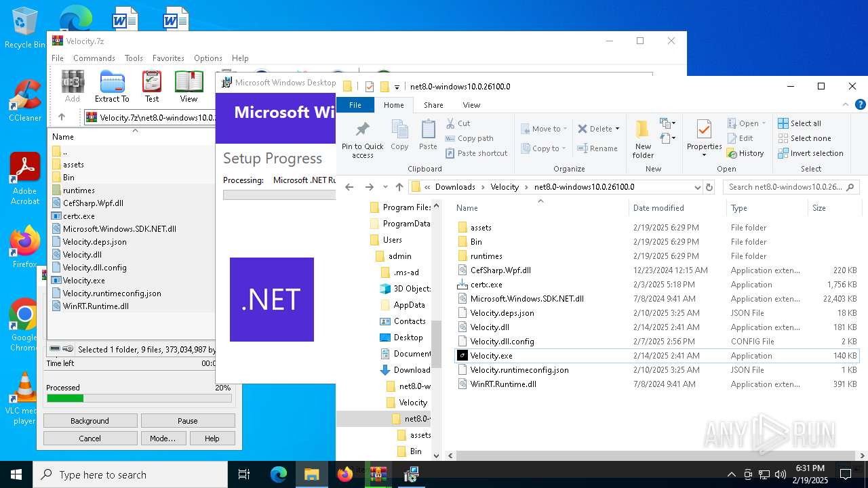Viewport: 868px width, 488px height.
Task: Click the Paste icon in Explorer ribbon
Action: point(428,136)
